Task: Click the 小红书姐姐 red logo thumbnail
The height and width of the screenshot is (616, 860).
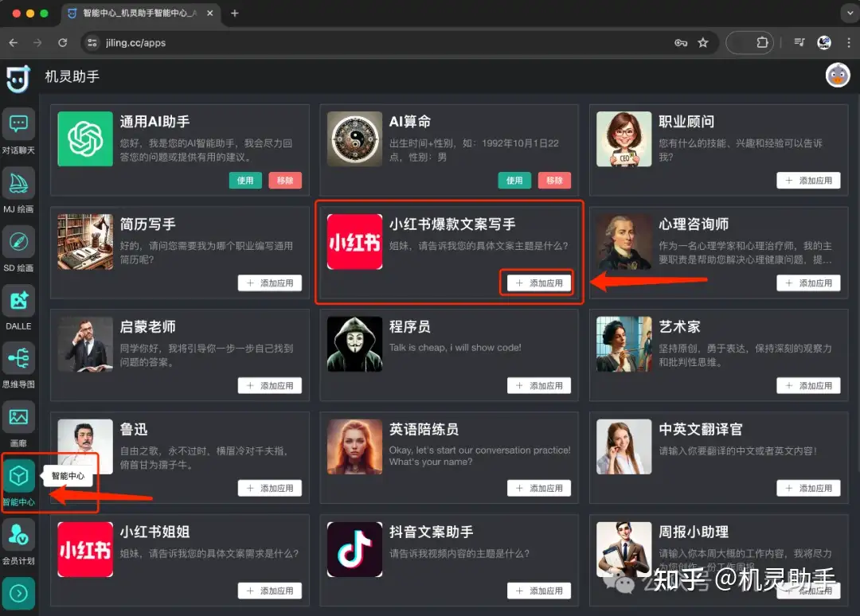Action: pos(85,548)
